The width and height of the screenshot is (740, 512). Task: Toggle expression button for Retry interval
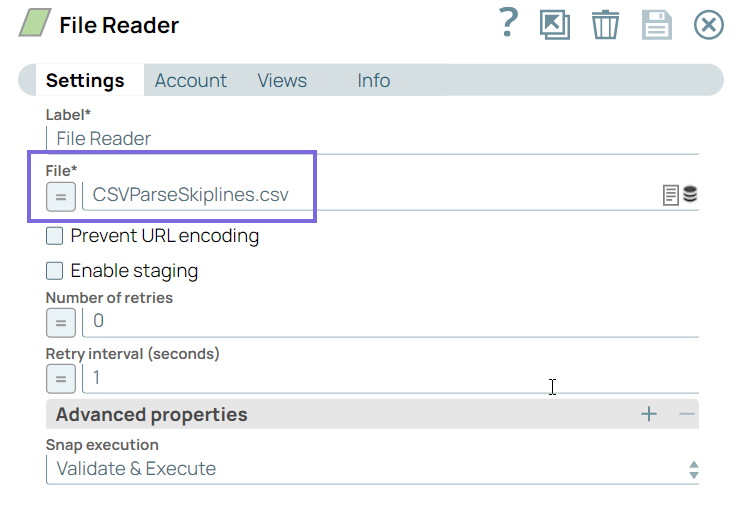(60, 379)
